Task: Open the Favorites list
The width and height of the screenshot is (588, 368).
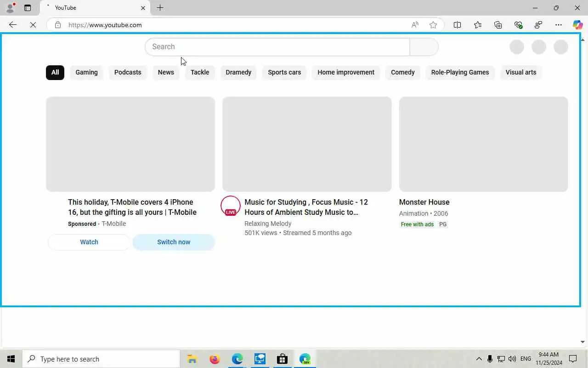Action: tap(478, 25)
